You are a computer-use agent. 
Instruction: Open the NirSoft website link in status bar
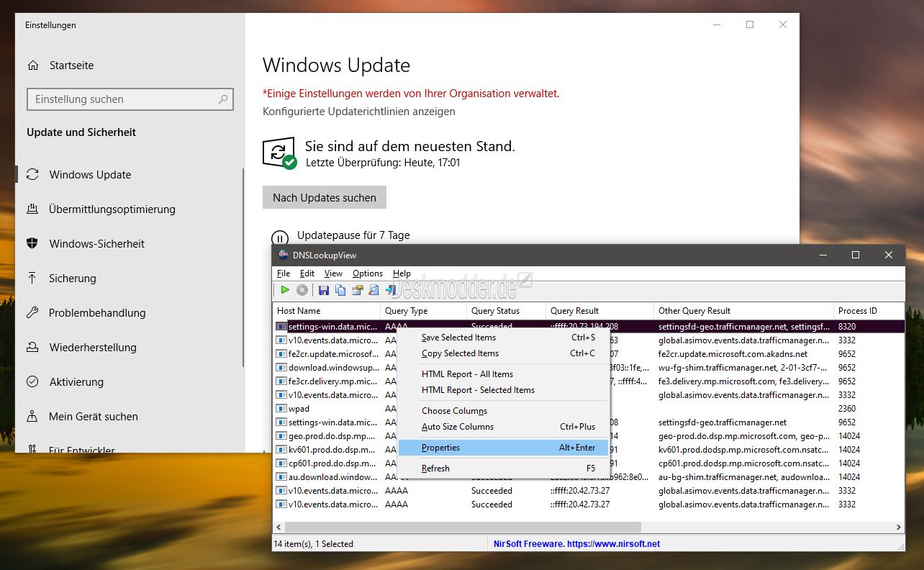point(576,544)
